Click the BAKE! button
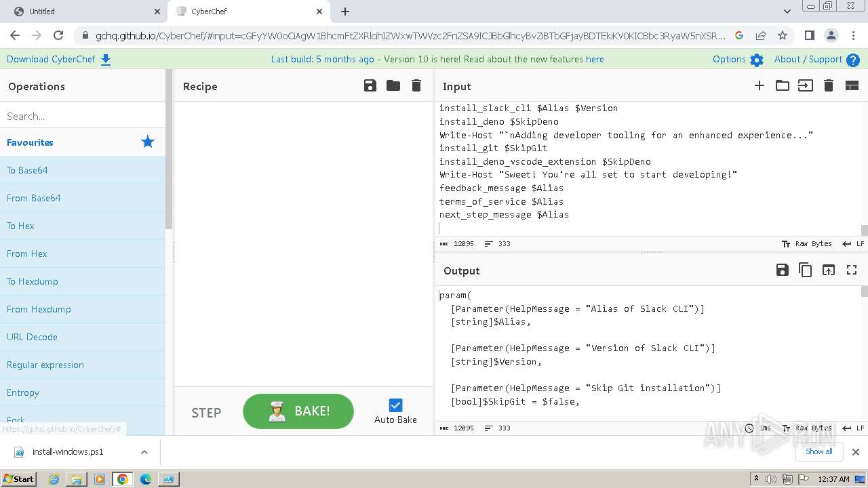868x488 pixels. click(x=298, y=411)
